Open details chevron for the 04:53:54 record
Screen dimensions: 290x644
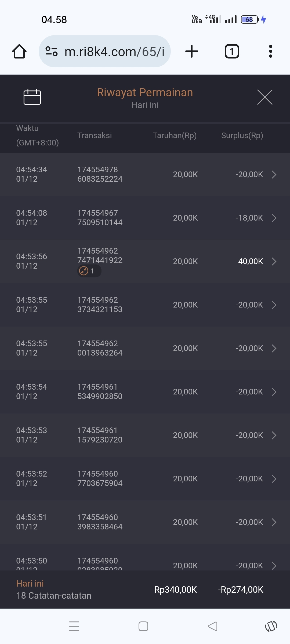(x=274, y=392)
